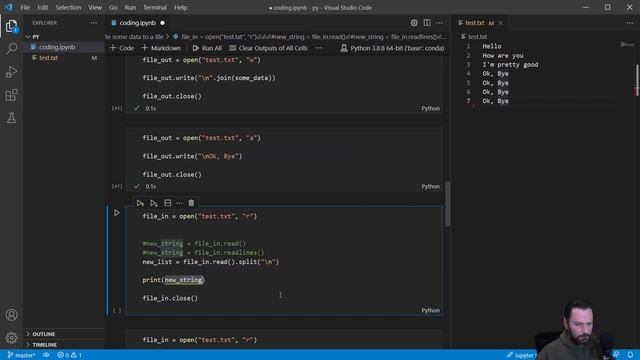Run the focused cell with play button

tap(117, 213)
